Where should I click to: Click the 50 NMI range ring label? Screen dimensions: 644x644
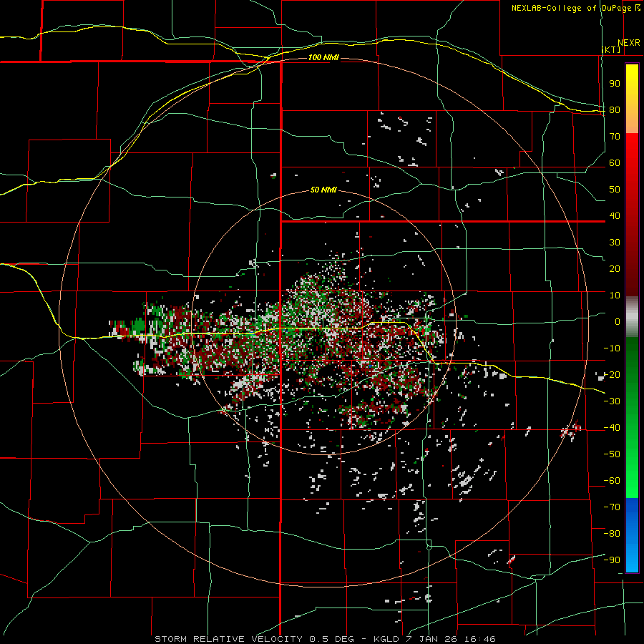(x=323, y=190)
